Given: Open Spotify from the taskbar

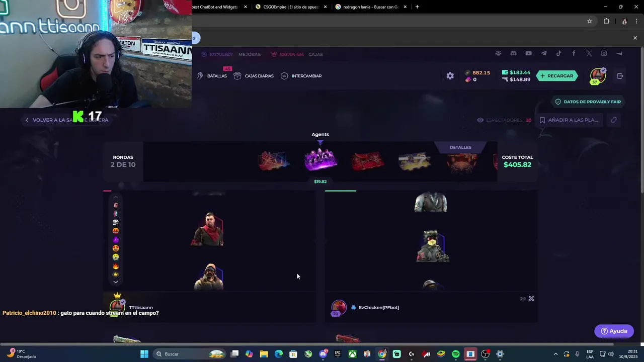Looking at the screenshot, I should pos(455,354).
